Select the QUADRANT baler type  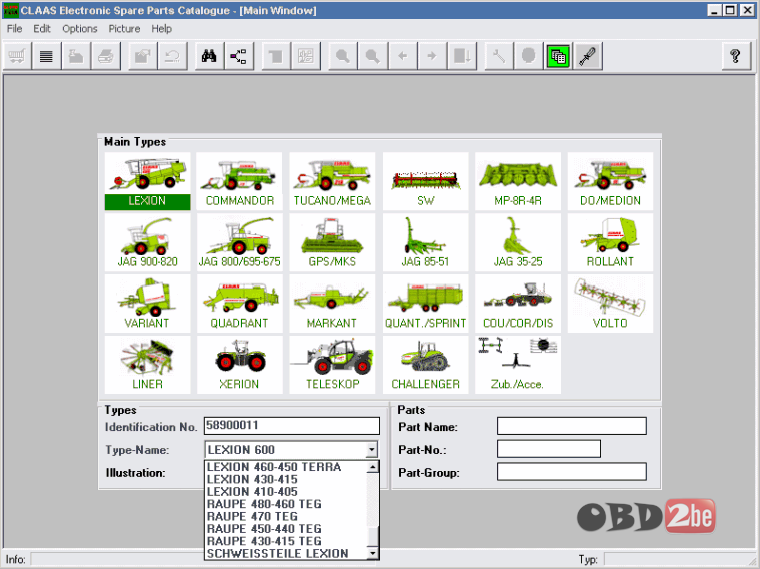tap(239, 303)
